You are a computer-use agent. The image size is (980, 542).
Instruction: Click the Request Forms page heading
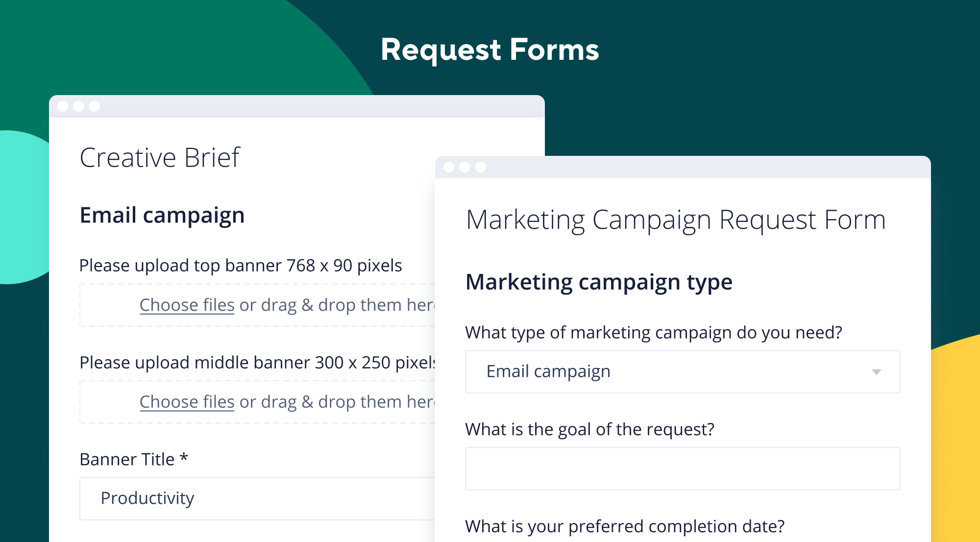[x=490, y=49]
